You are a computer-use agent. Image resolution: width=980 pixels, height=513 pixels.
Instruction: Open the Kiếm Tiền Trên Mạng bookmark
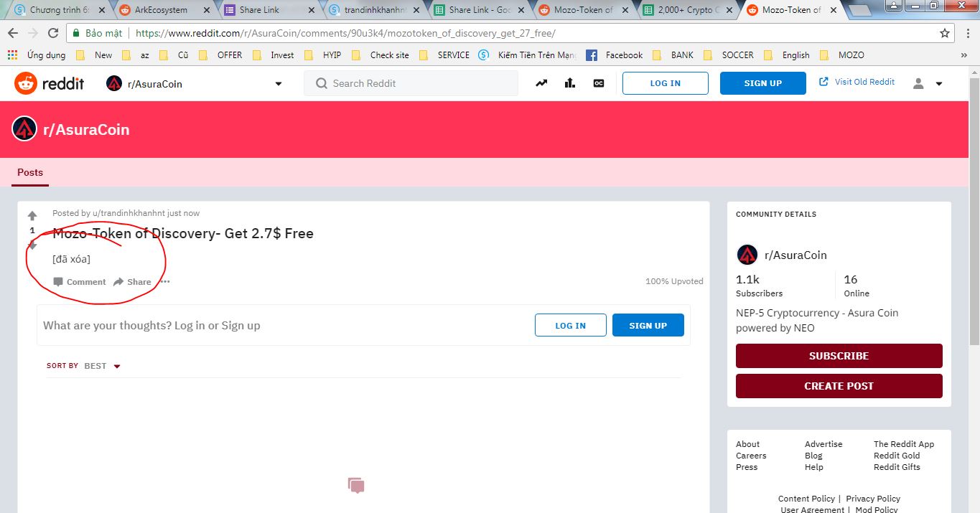[528, 55]
